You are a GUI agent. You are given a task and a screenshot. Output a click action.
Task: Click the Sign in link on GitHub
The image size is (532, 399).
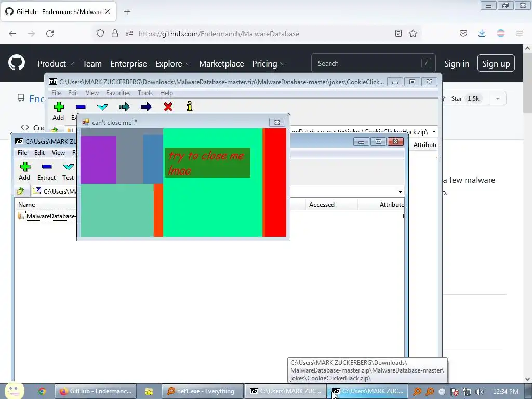pyautogui.click(x=457, y=63)
